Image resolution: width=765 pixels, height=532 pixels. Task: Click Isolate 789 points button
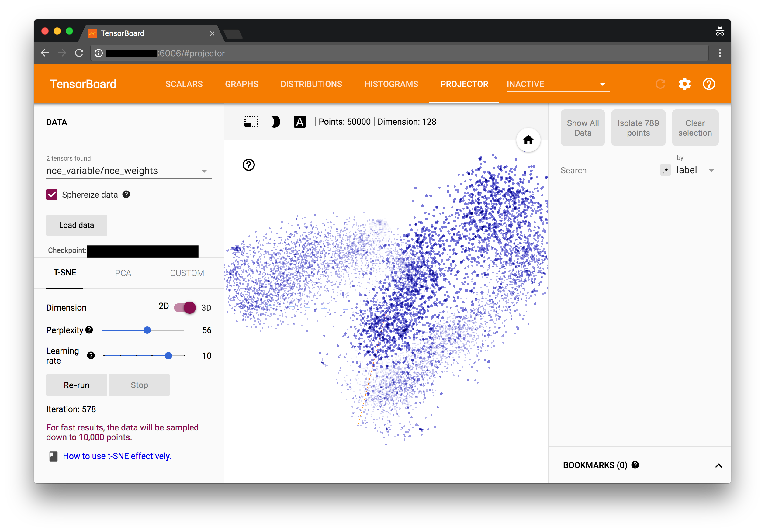click(x=638, y=128)
